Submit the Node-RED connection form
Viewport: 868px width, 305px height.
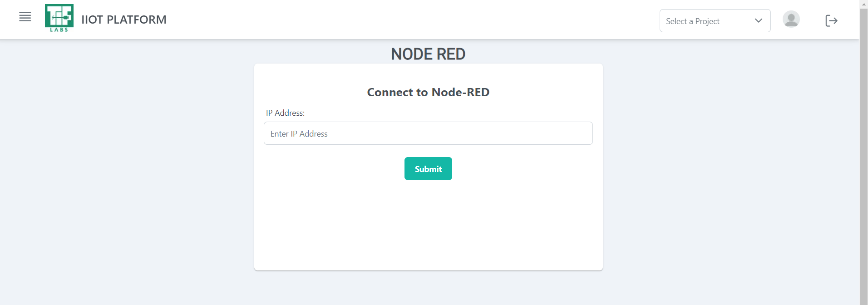(x=428, y=169)
